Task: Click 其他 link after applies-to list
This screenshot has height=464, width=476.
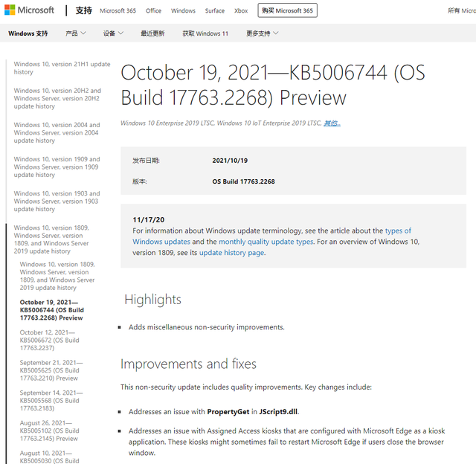Action: coord(332,123)
